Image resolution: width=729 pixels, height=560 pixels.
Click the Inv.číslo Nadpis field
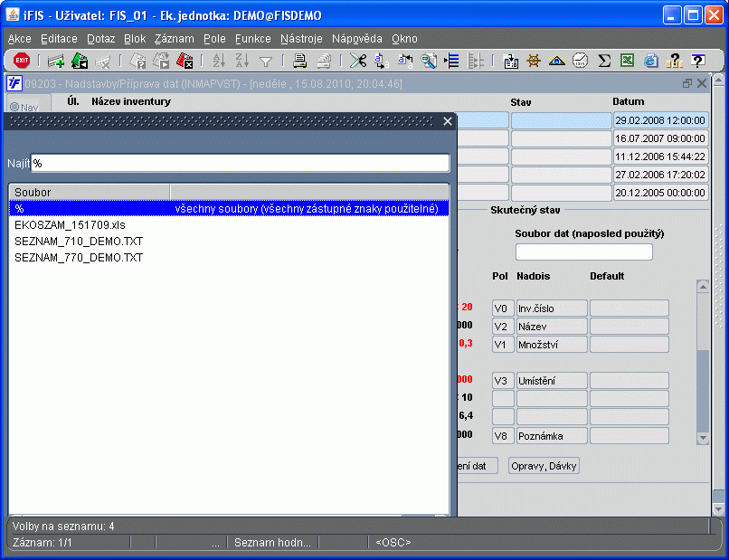[552, 308]
